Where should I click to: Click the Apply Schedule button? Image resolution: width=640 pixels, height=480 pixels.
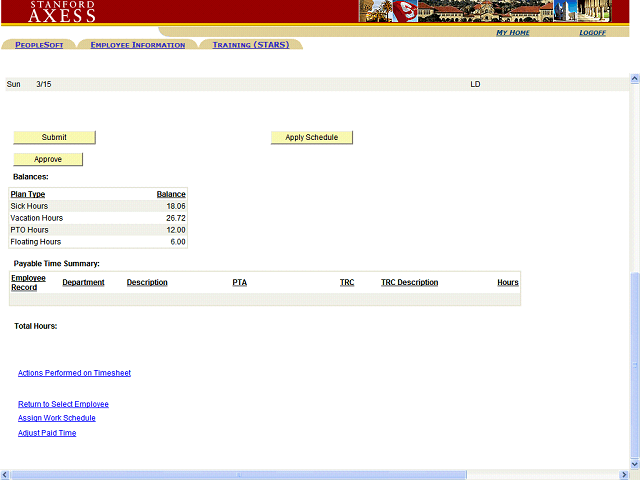(311, 137)
